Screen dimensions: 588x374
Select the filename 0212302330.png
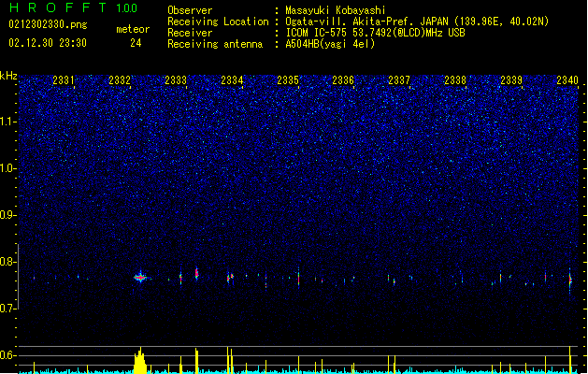(48, 24)
